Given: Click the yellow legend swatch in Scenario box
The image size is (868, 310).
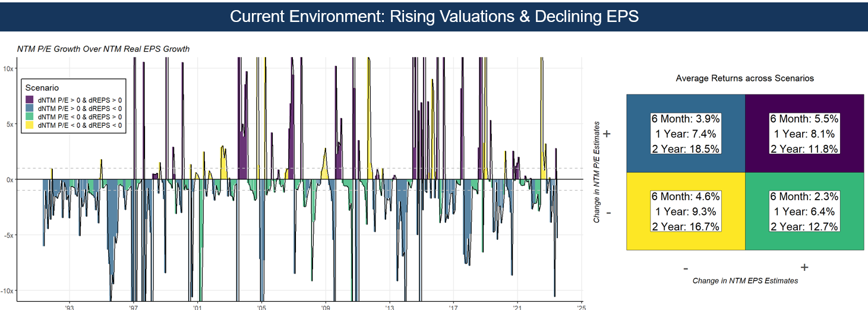Looking at the screenshot, I should click(x=30, y=125).
